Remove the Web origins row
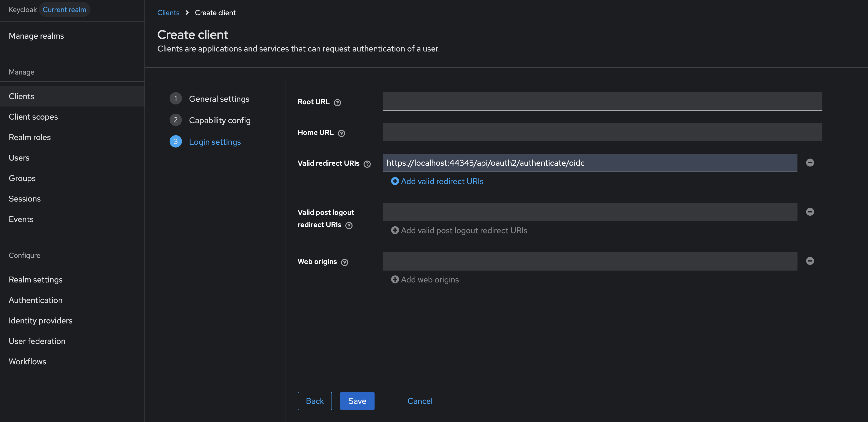Viewport: 868px width, 422px height. click(810, 261)
